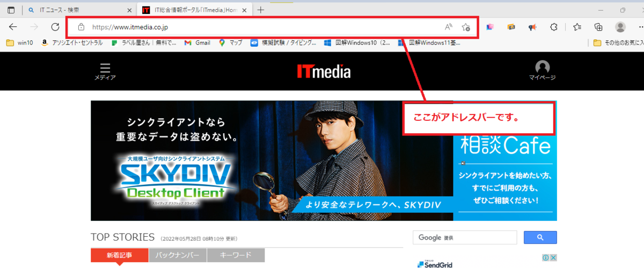Screen dimensions: 644x268
Task: Click the ITmedia logo
Action: [x=324, y=71]
